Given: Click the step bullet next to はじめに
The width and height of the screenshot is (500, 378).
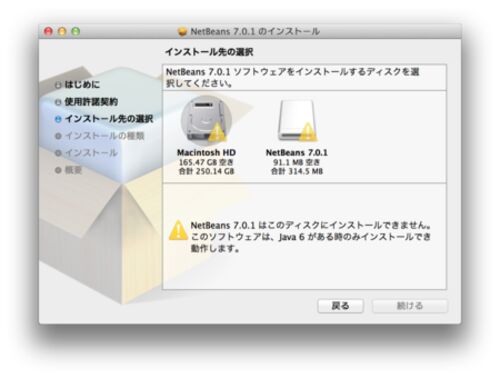Looking at the screenshot, I should [x=58, y=85].
